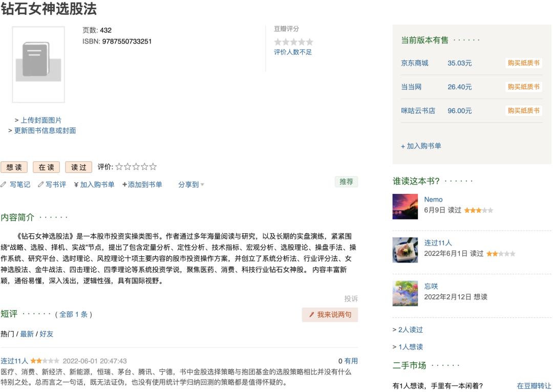Rate the book with the first star

click(119, 167)
